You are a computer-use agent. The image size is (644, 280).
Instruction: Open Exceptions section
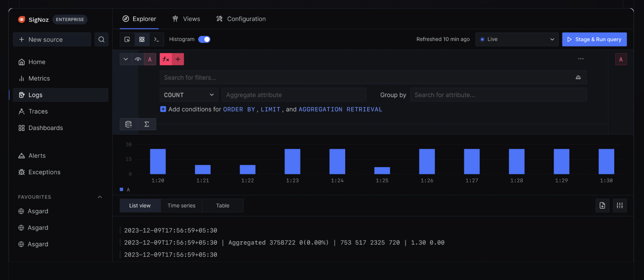coord(60,172)
